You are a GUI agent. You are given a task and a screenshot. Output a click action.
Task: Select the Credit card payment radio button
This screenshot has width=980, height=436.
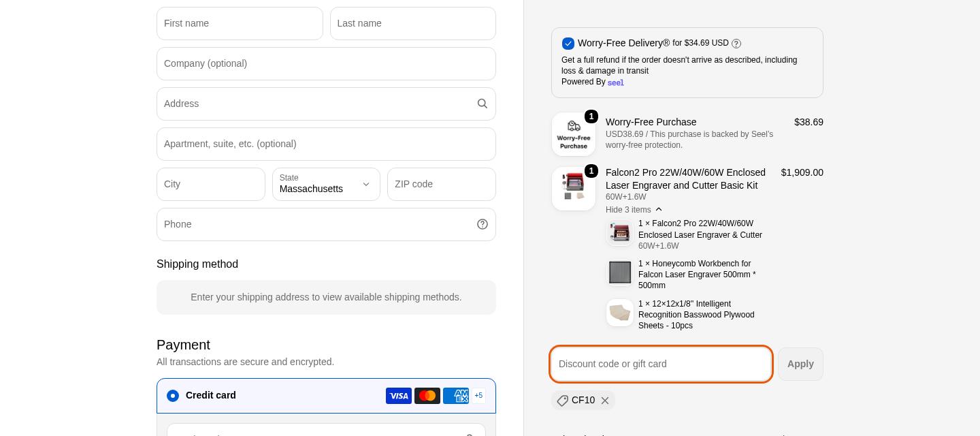pos(173,396)
